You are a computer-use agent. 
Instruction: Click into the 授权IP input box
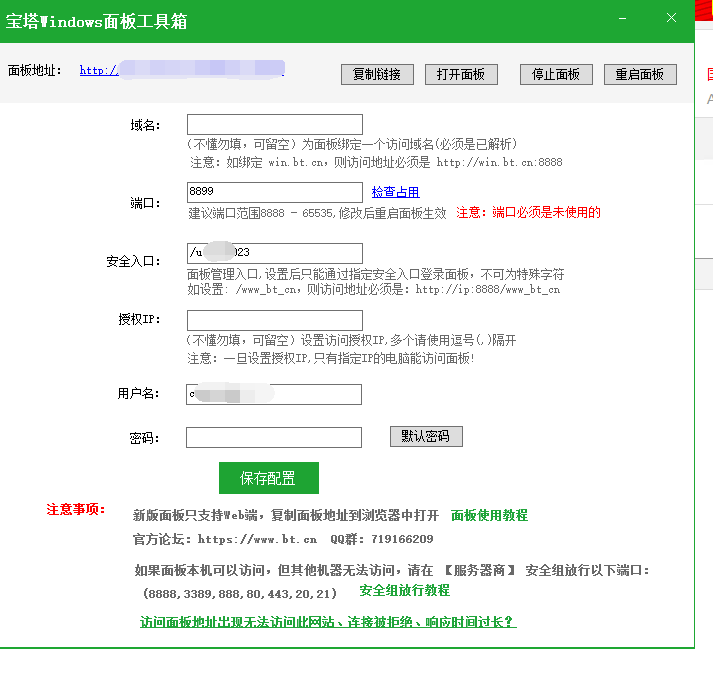pos(275,320)
